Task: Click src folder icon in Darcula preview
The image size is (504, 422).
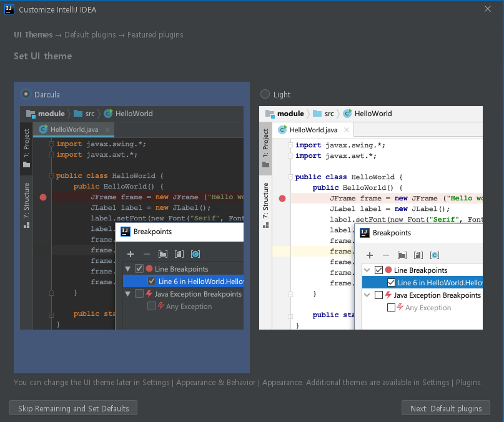Action: 78,114
